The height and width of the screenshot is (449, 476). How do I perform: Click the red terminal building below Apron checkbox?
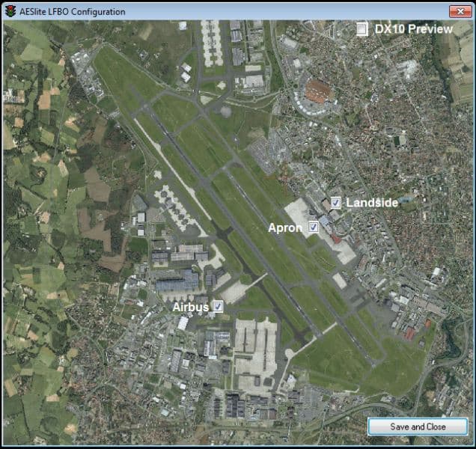[x=335, y=239]
